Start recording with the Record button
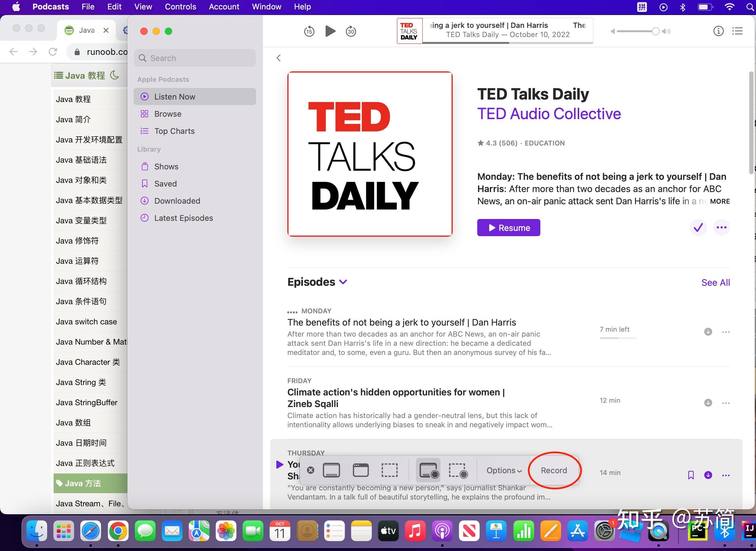 [x=554, y=470]
